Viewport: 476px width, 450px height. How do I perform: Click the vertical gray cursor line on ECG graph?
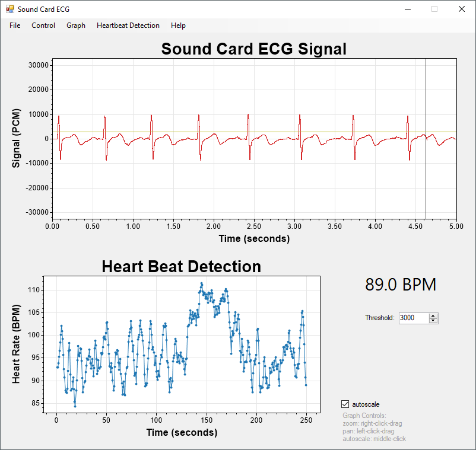coord(426,182)
